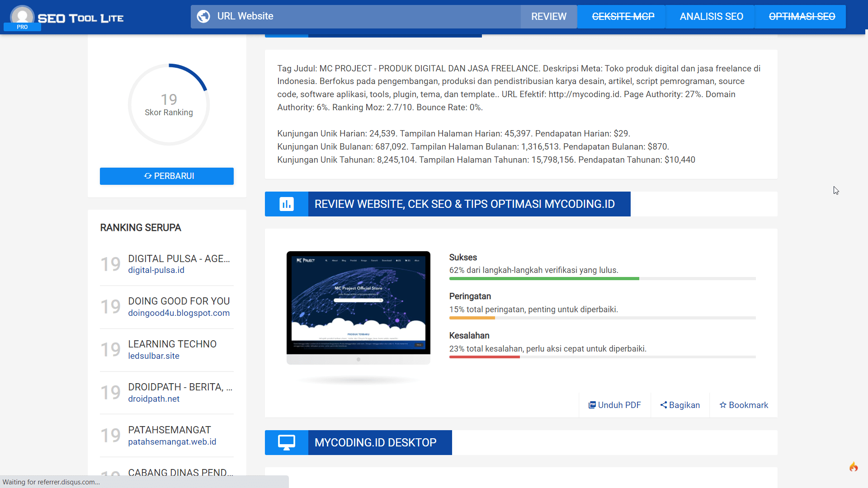This screenshot has height=488, width=868.
Task: Open the digital-pulsa.id link
Action: click(x=156, y=270)
